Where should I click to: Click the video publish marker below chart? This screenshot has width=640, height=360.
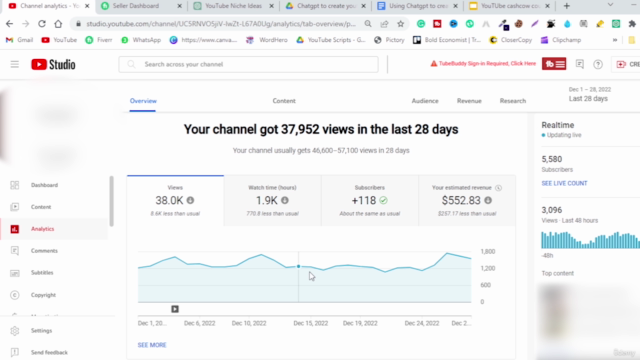[175, 309]
